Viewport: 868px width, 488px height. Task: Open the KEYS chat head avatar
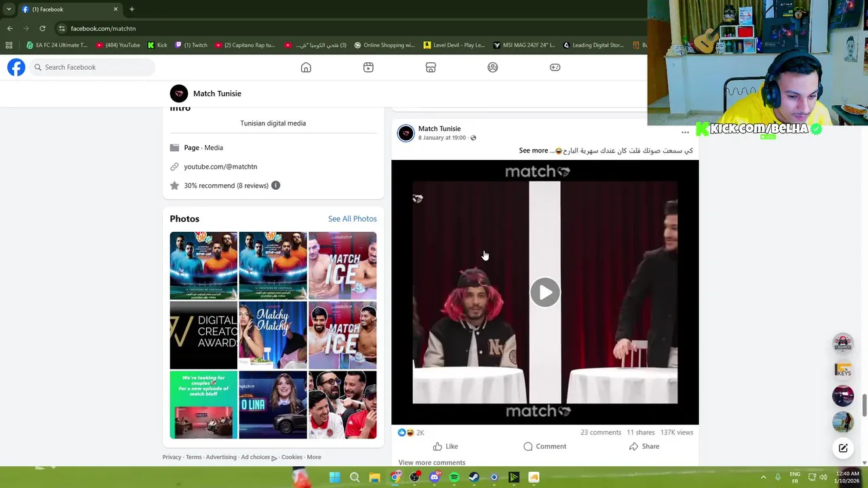(843, 370)
